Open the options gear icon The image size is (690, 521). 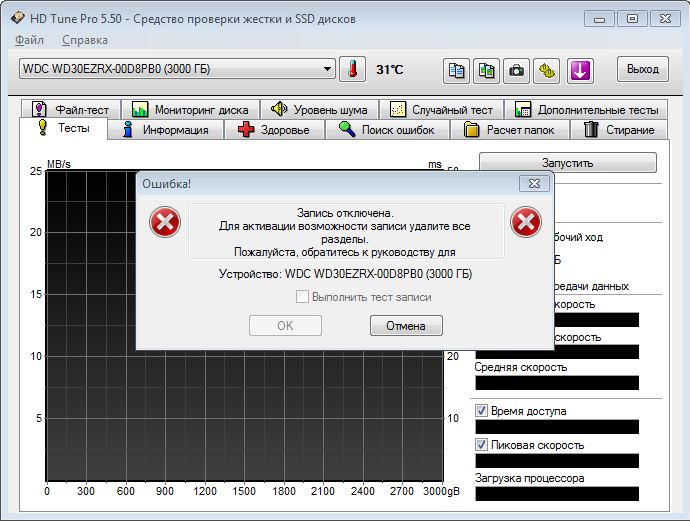pos(547,70)
